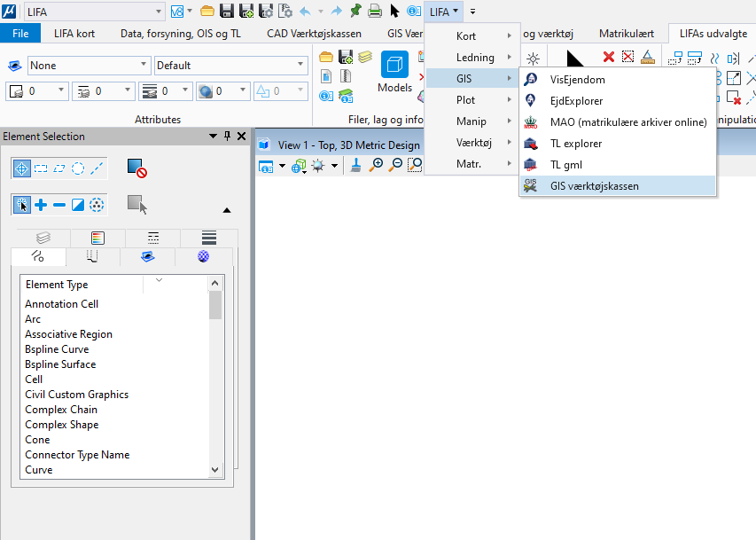Activate the Invert selection mode icon
Screen dimensions: 756x540
point(78,205)
